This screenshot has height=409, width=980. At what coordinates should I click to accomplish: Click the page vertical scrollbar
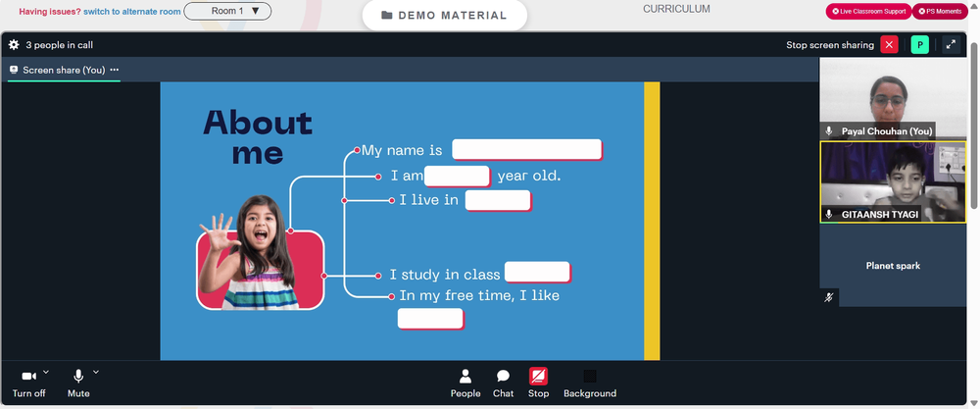point(974,126)
